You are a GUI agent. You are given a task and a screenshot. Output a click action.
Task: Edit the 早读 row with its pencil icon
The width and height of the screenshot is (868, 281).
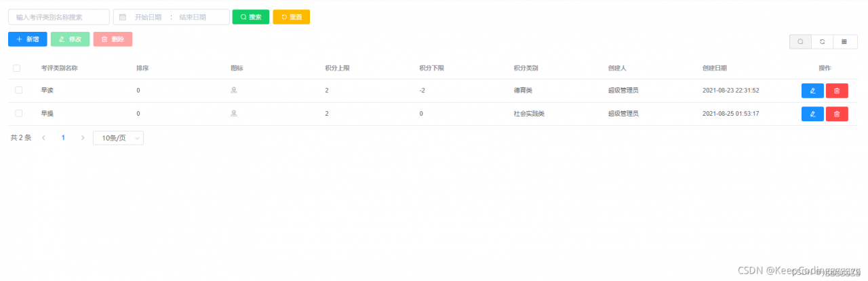812,91
